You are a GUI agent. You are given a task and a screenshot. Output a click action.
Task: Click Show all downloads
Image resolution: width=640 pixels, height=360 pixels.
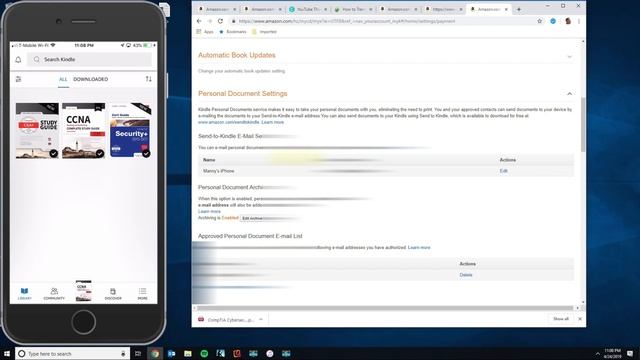(x=561, y=319)
